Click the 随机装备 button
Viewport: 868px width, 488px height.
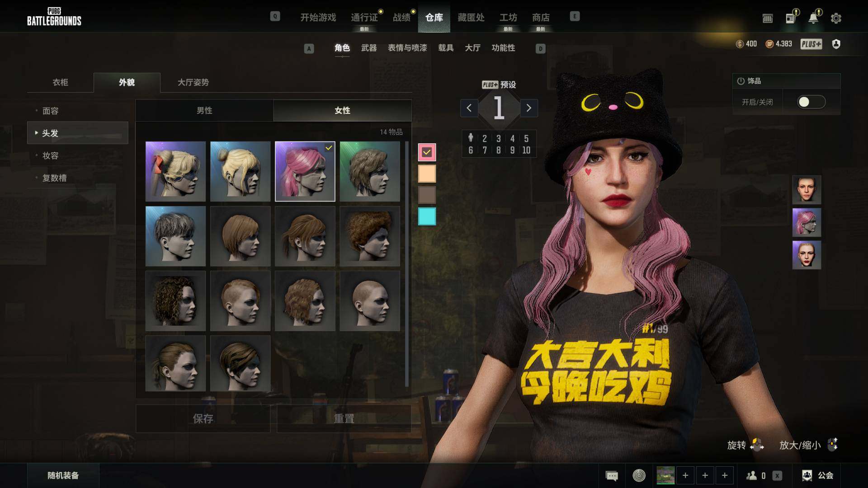pyautogui.click(x=63, y=475)
